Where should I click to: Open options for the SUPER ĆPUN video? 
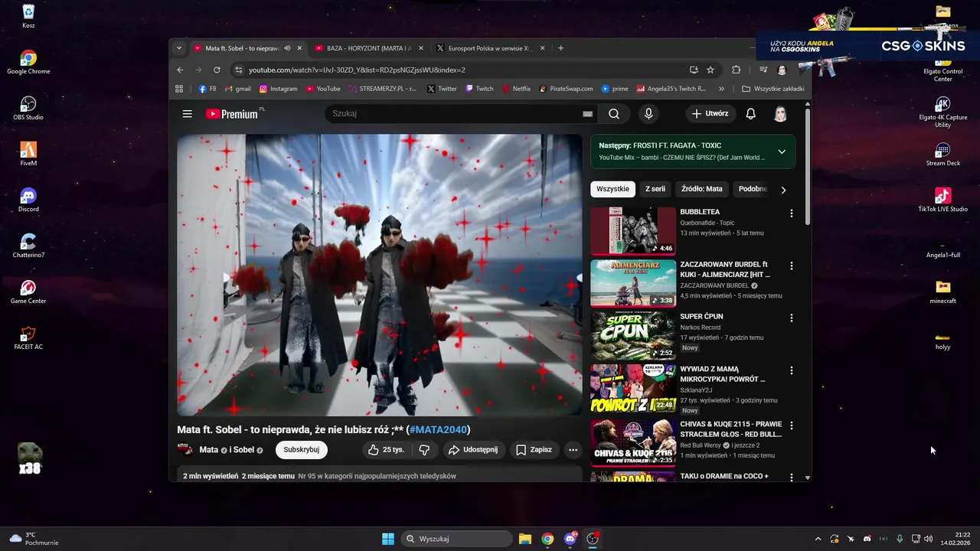[x=792, y=318]
